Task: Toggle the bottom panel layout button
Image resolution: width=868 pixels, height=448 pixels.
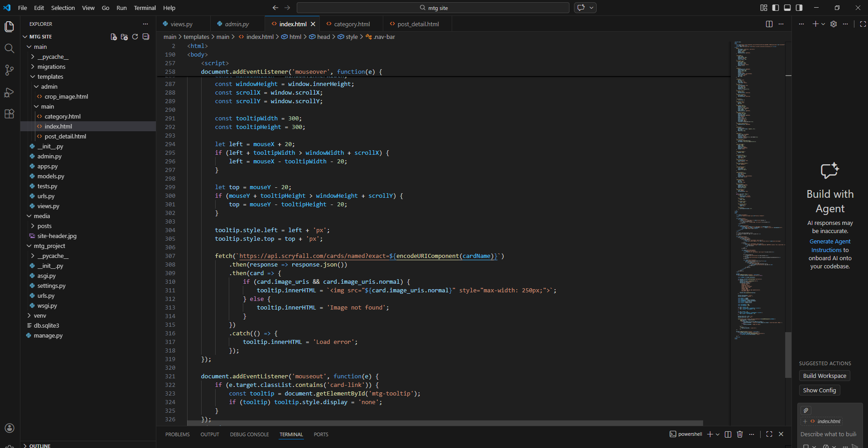Action: pyautogui.click(x=787, y=8)
